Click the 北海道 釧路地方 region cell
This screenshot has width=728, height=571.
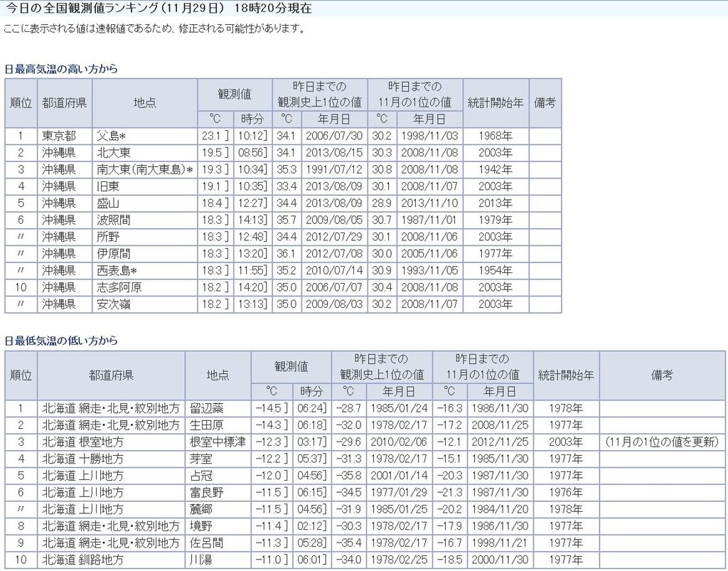(x=82, y=560)
